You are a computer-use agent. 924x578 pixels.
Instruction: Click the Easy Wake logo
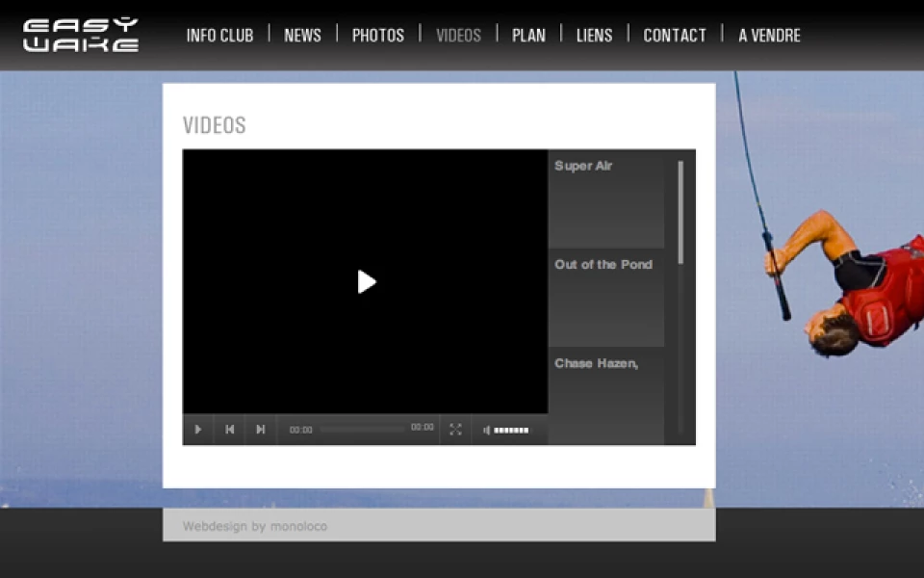coord(81,35)
